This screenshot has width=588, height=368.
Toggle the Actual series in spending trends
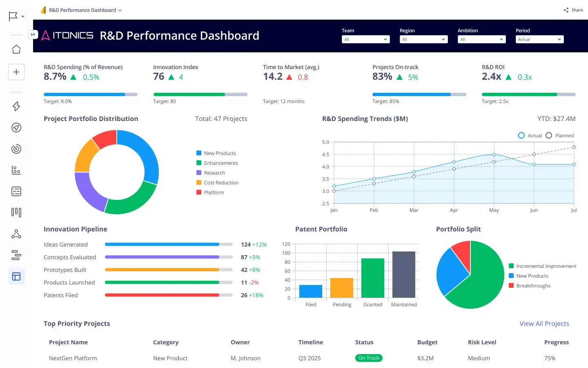pos(530,135)
